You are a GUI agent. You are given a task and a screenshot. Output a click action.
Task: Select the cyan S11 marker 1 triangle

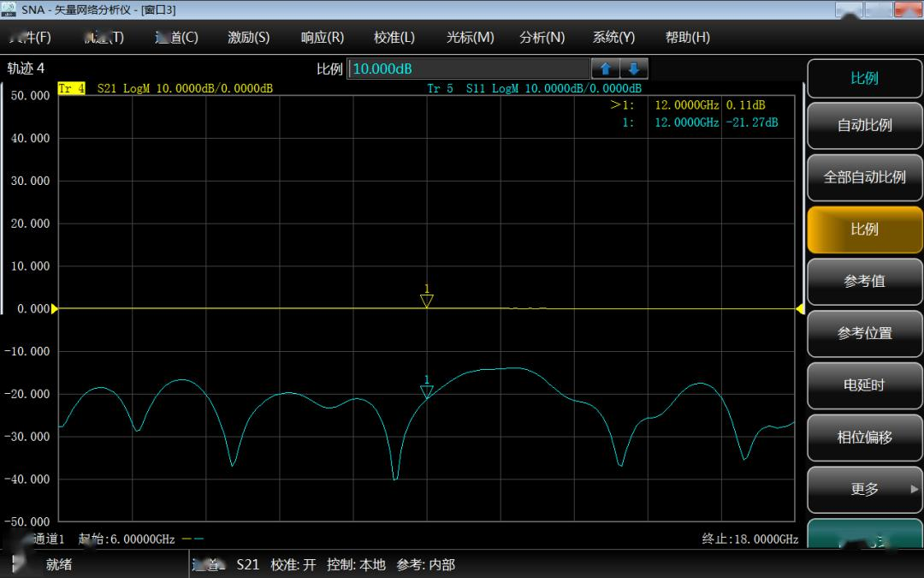pyautogui.click(x=427, y=391)
